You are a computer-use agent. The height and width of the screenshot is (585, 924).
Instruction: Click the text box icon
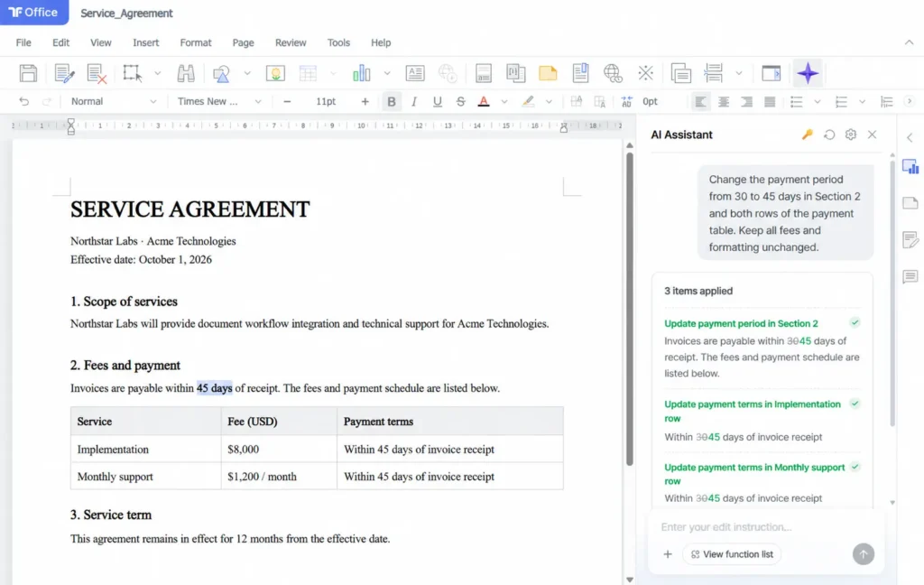coord(415,74)
